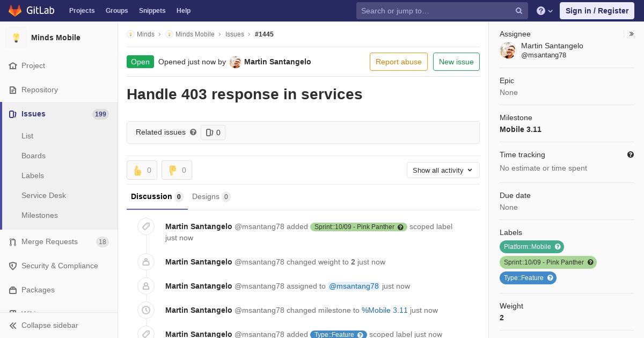Click the search magnifier icon
This screenshot has width=644, height=338.
(519, 11)
